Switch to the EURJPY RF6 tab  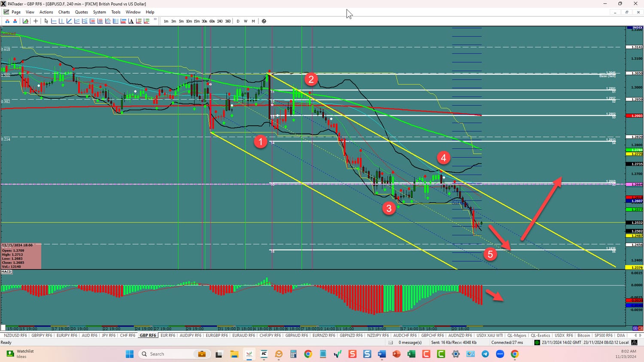(x=67, y=335)
